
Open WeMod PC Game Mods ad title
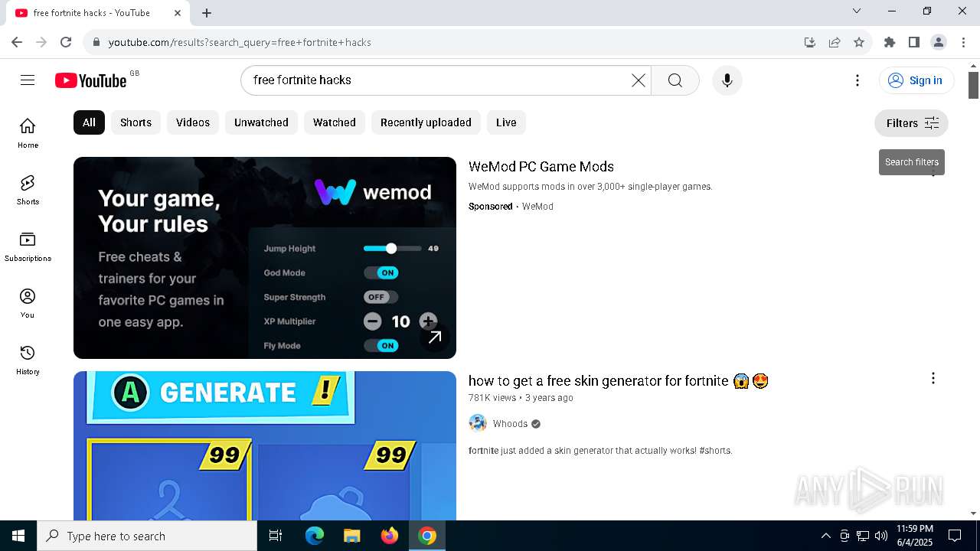click(x=541, y=167)
